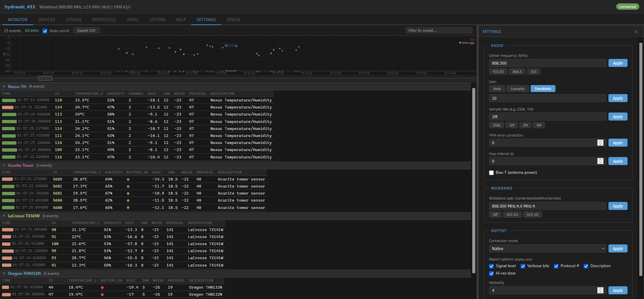Open the System tab

tap(157, 20)
